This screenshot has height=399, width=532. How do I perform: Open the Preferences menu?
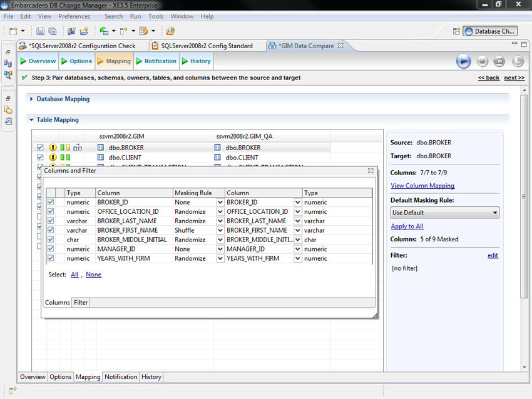74,16
